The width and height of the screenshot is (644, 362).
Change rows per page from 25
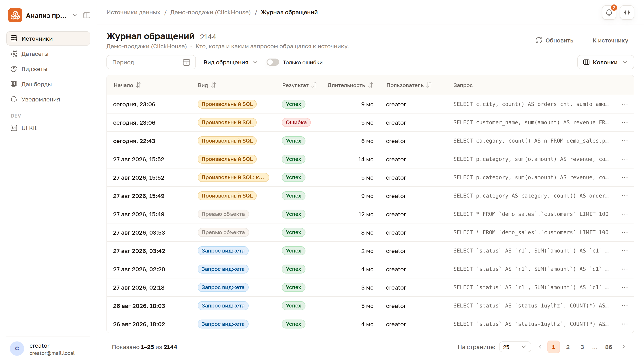(x=515, y=347)
